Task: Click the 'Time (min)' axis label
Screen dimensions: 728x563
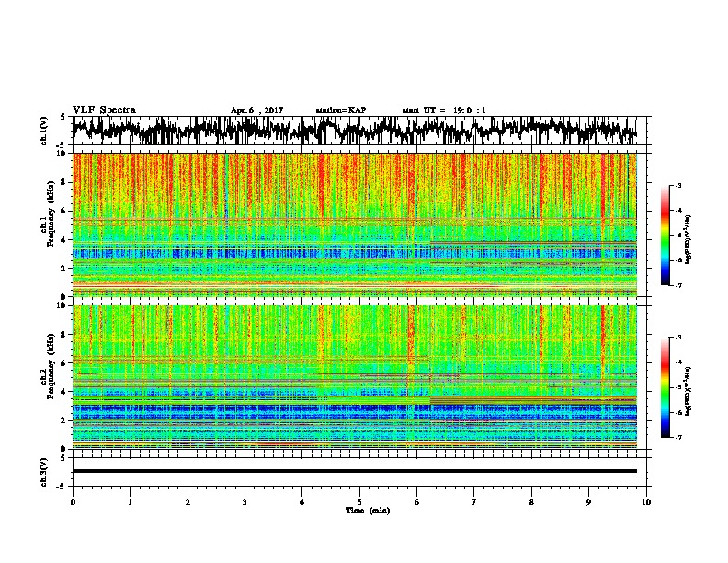Action: (368, 511)
